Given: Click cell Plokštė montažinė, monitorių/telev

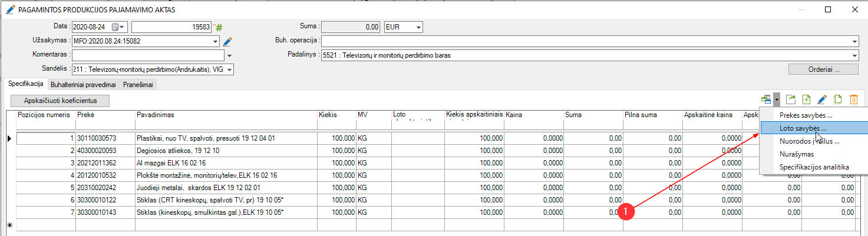Looking at the screenshot, I should point(226,175).
